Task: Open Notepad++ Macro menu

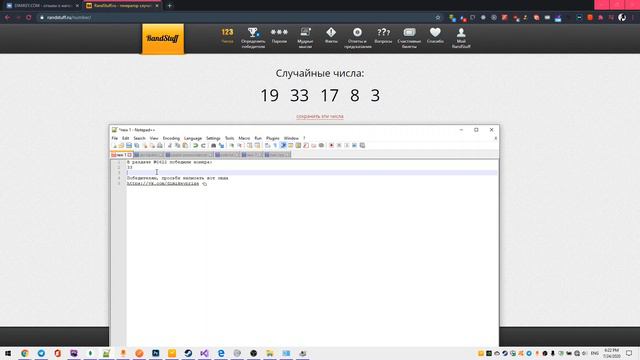Action: pos(244,138)
